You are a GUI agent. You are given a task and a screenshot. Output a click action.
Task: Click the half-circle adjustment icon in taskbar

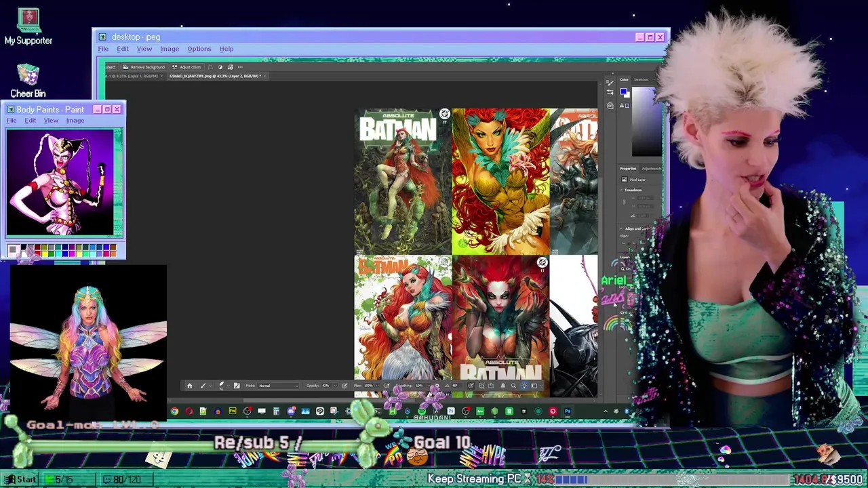point(220,67)
